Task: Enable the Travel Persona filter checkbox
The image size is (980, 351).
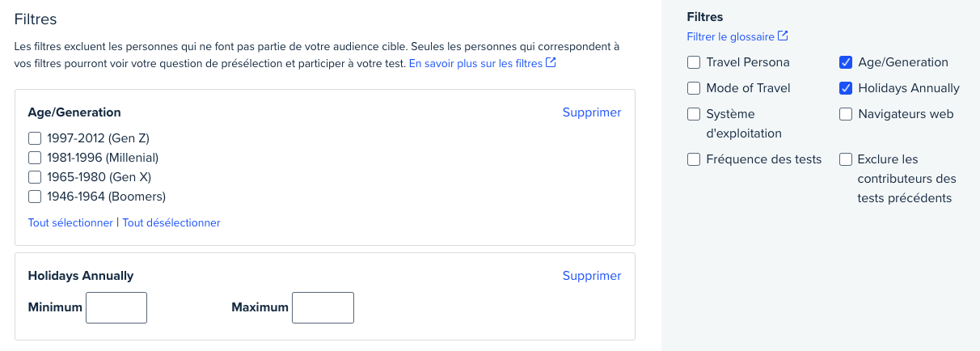Action: point(694,62)
